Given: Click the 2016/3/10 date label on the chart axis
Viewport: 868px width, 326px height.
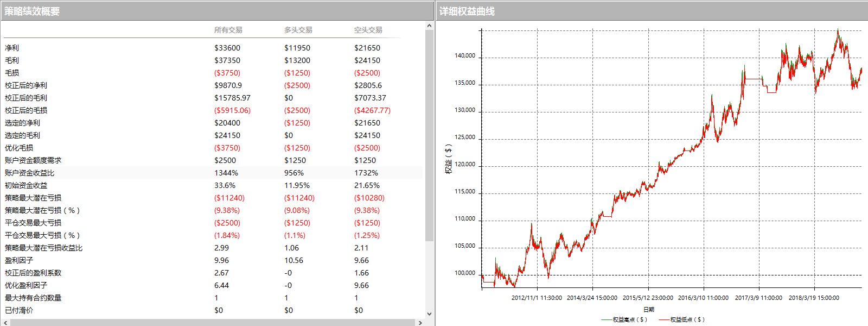Looking at the screenshot, I should click(703, 298).
